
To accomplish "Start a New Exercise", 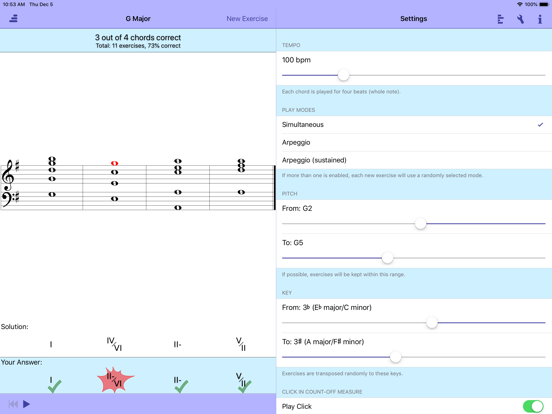I will [247, 19].
